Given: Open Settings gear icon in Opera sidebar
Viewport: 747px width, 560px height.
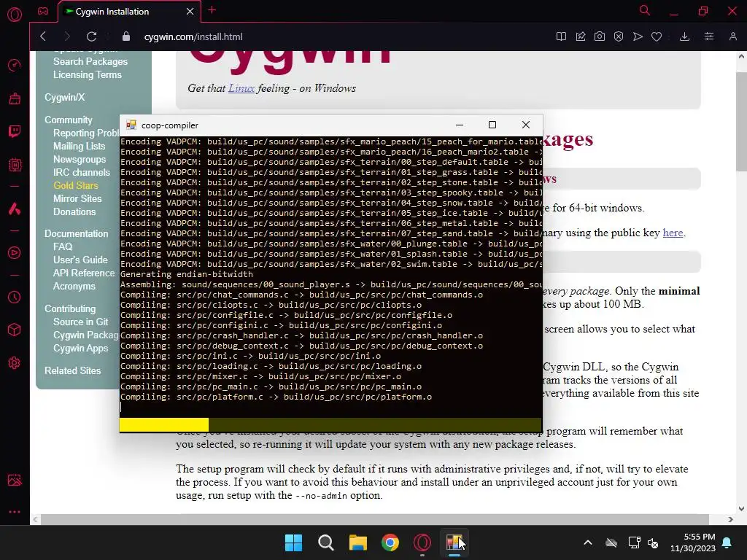Looking at the screenshot, I should pos(15,363).
